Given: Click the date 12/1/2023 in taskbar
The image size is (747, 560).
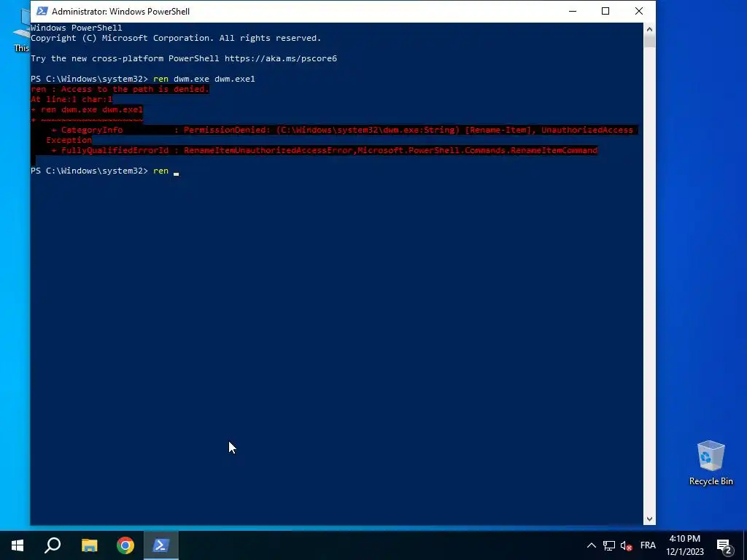Looking at the screenshot, I should coord(684,552).
